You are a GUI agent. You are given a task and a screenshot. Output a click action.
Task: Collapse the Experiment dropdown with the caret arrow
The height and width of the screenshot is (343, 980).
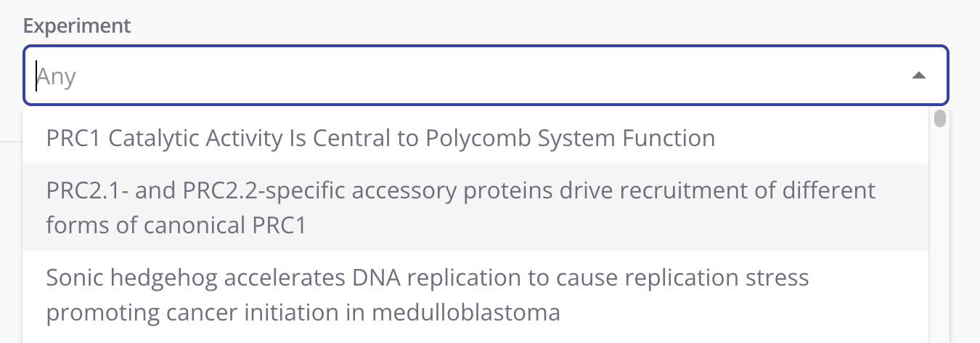pyautogui.click(x=918, y=76)
